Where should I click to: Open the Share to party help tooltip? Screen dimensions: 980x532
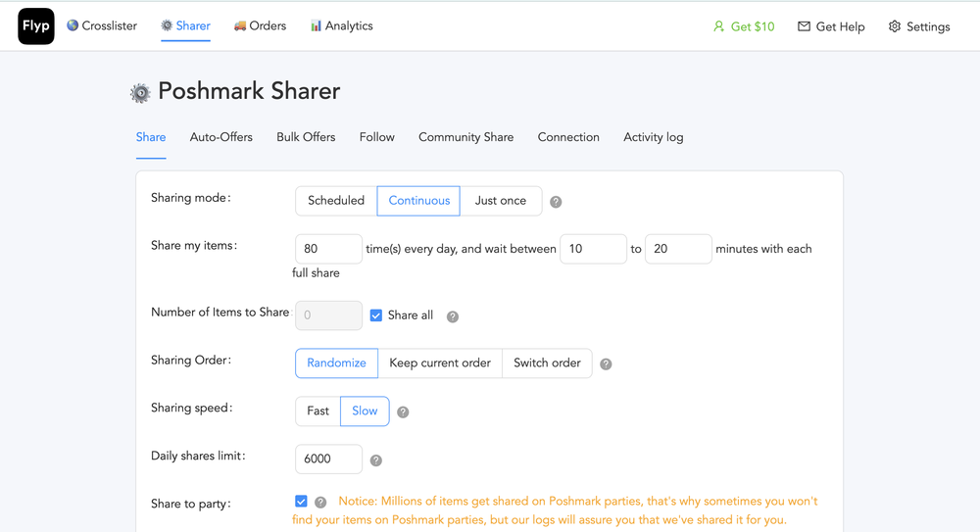(x=320, y=503)
